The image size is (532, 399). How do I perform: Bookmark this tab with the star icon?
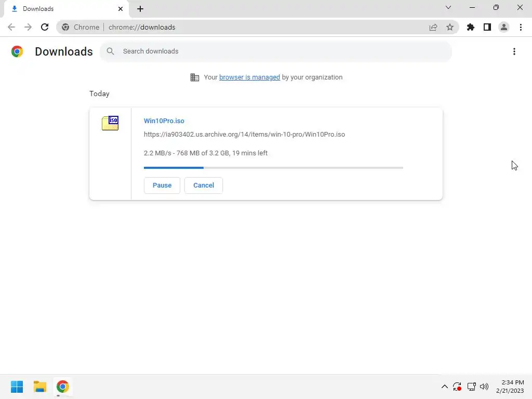(450, 27)
